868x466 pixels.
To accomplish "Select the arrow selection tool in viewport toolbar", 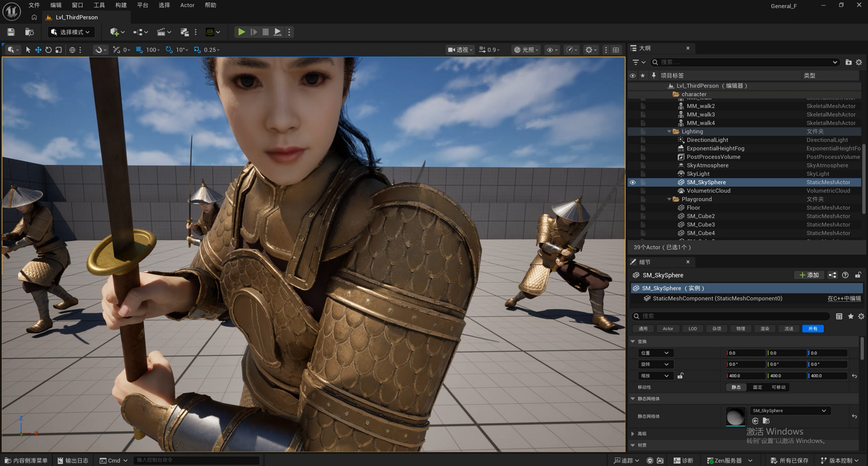I will tap(28, 50).
